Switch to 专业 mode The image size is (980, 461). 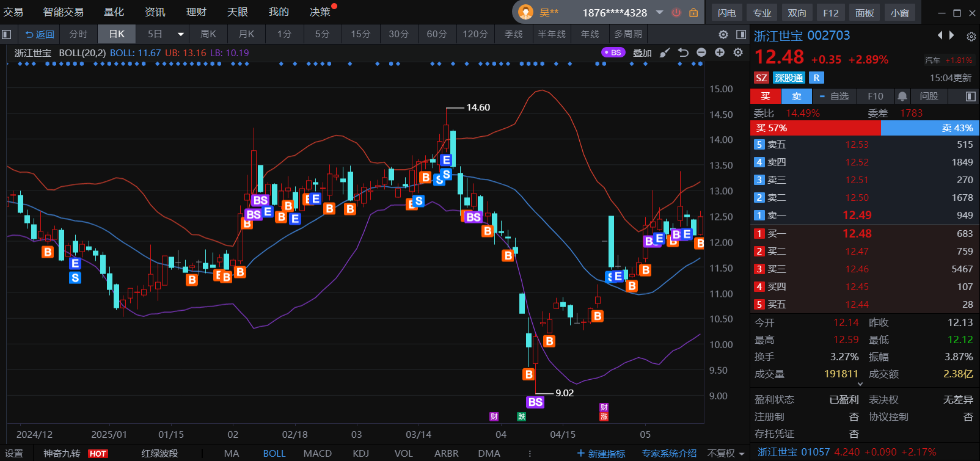[x=762, y=13]
